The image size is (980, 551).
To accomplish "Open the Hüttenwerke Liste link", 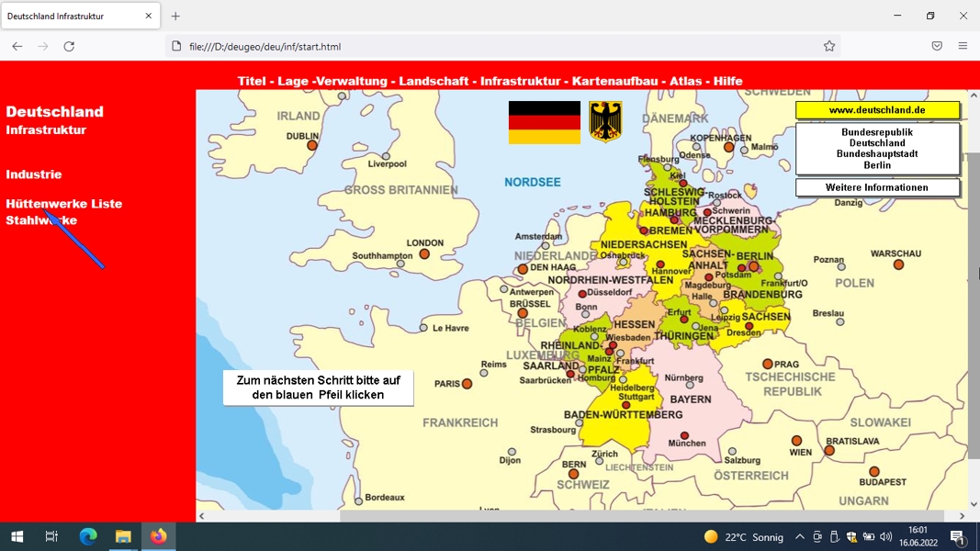I will click(x=63, y=204).
